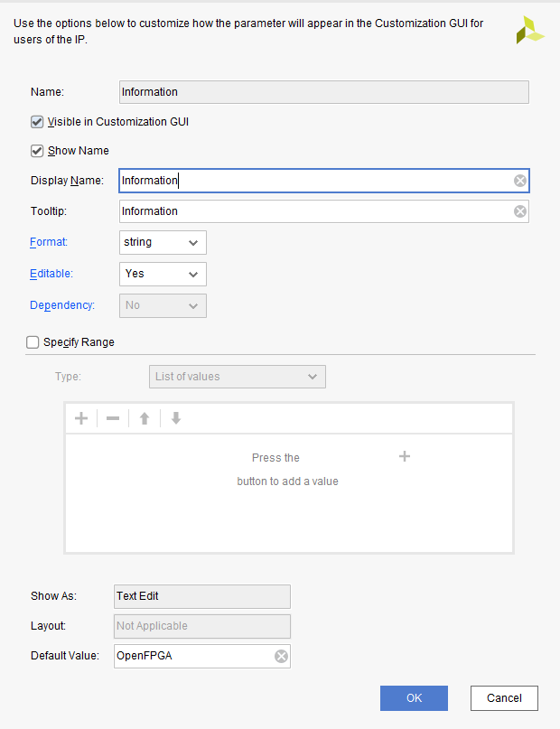The width and height of the screenshot is (560, 729).
Task: Click the 'Show As:' label
Action: 54,596
